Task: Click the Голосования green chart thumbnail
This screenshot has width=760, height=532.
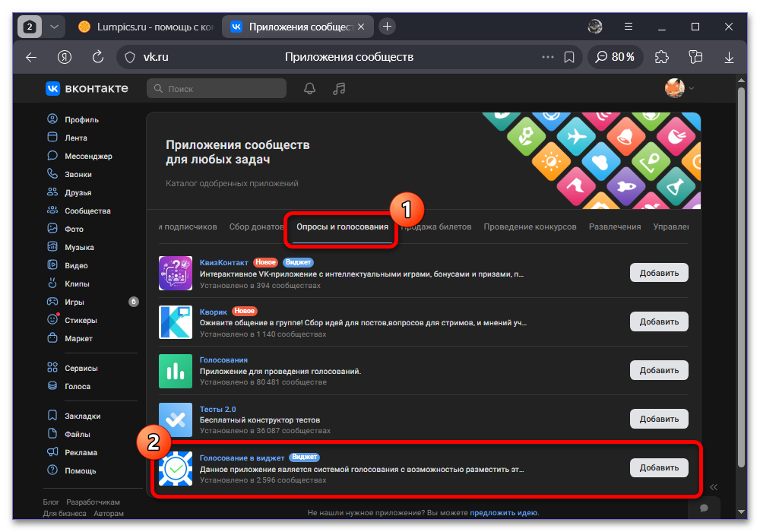Action: click(176, 371)
